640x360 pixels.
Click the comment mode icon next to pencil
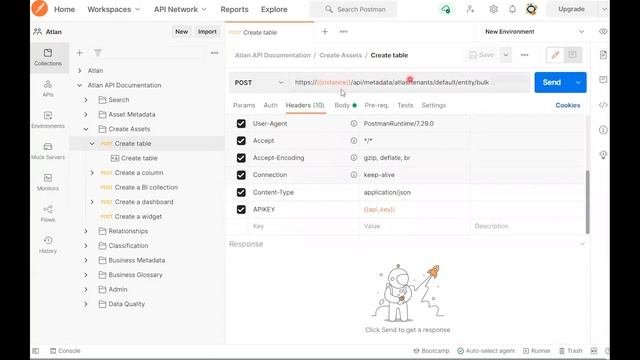point(572,55)
